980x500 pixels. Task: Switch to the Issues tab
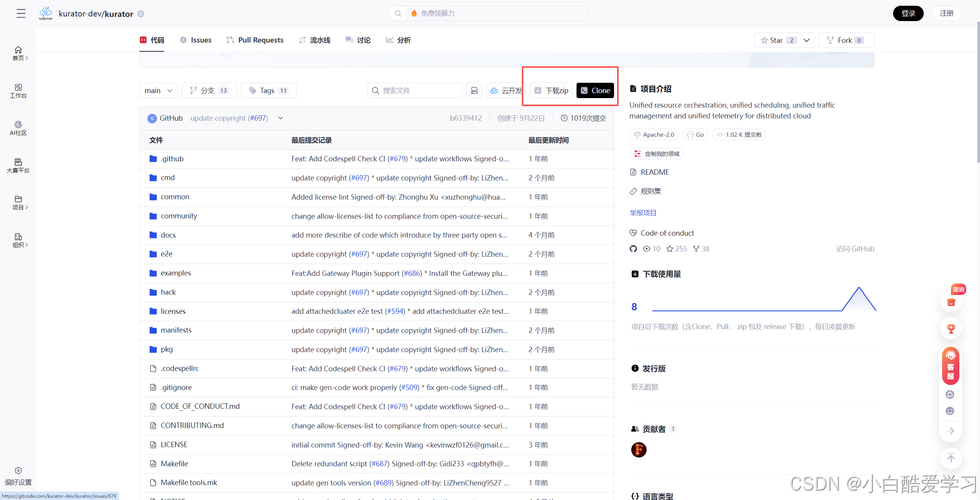(x=196, y=40)
